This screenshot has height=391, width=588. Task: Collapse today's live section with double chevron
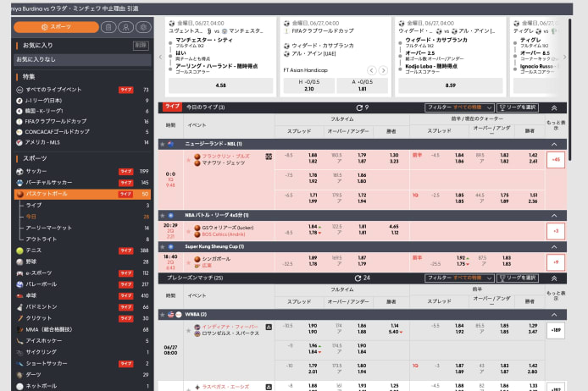[x=554, y=107]
